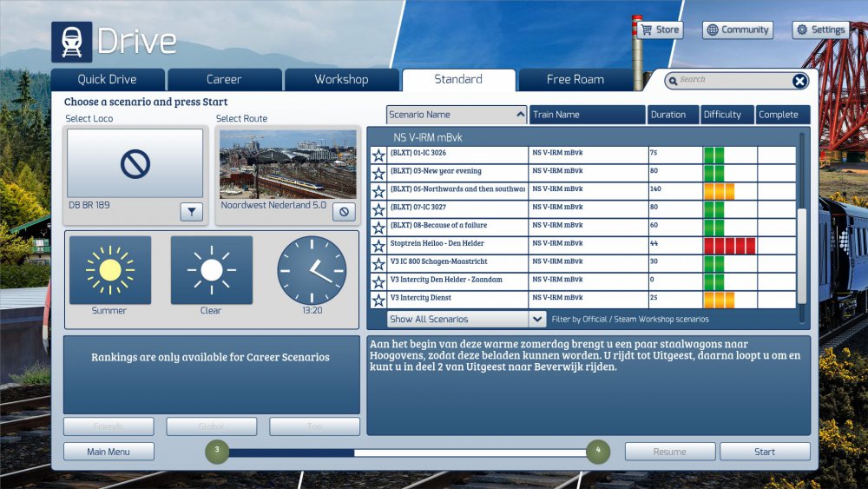Select the Clear weather icon
Viewport: 868px width, 489px height.
(212, 270)
